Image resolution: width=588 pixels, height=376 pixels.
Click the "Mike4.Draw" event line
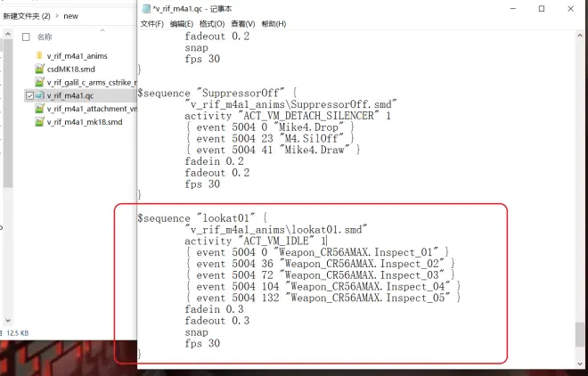tap(273, 150)
